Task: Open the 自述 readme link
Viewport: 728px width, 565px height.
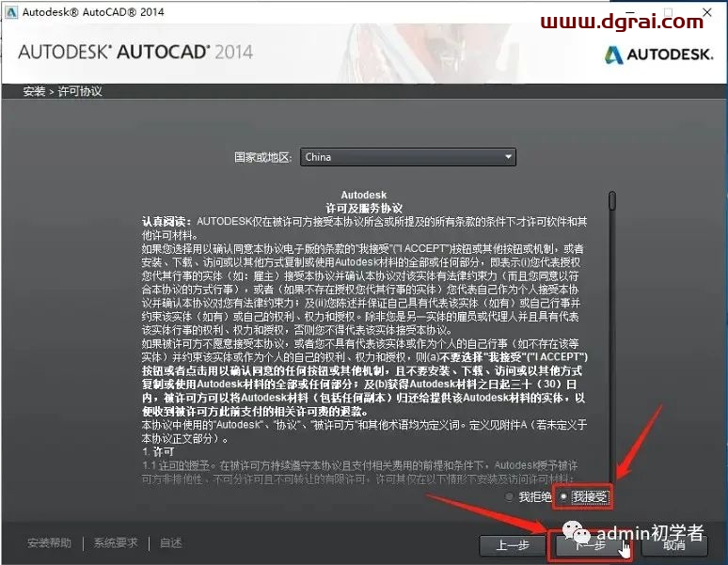Action: (170, 542)
